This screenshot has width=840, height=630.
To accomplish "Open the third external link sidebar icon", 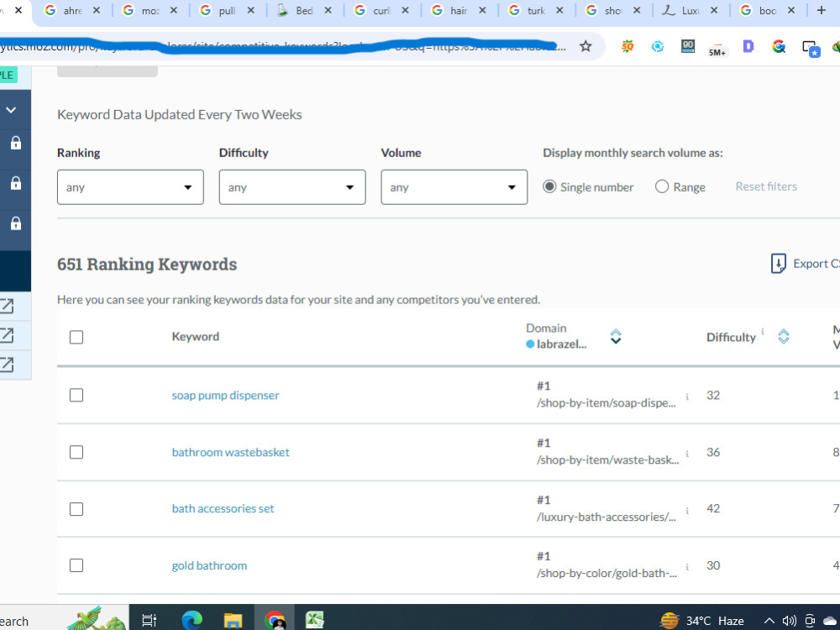I will [7, 365].
